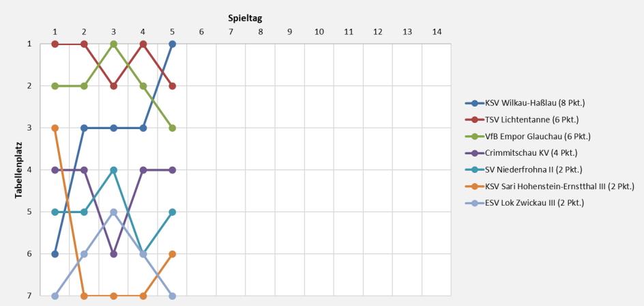
Task: Click the red data point at Spieltag 5
Action: (173, 86)
